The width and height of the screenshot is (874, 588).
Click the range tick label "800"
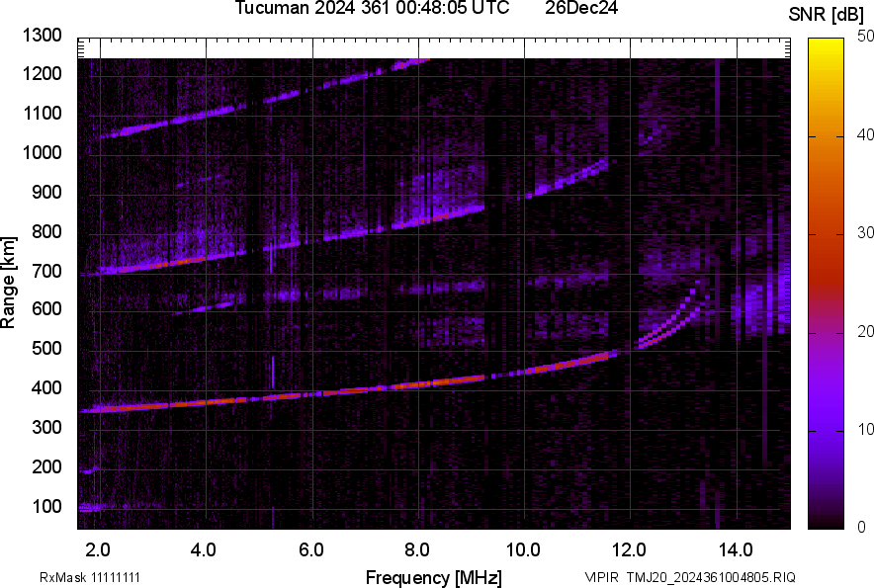46,231
